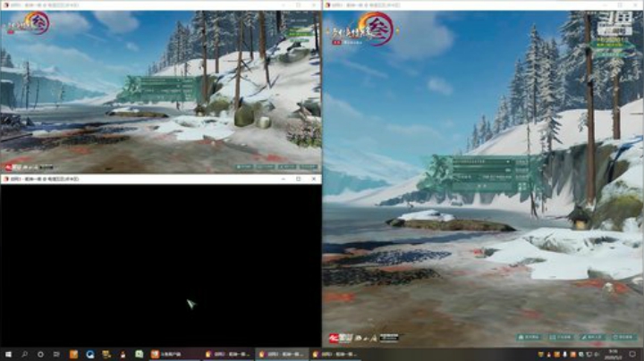
Task: Open the orange-icon app taskbar button with label
Action: click(x=174, y=354)
